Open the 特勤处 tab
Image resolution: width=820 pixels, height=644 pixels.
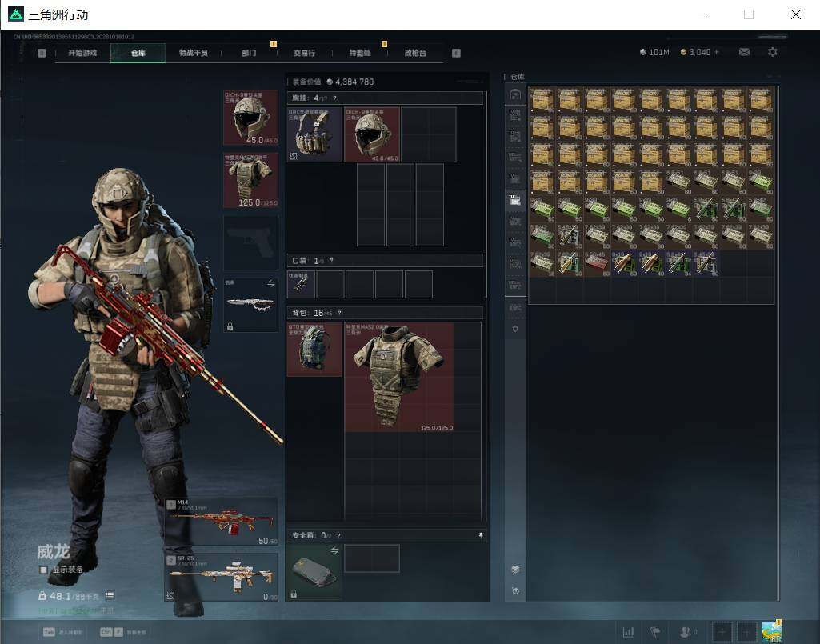[x=360, y=53]
